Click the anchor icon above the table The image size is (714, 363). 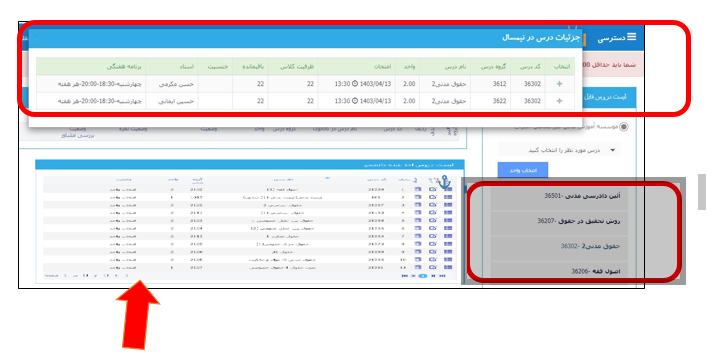(x=444, y=181)
